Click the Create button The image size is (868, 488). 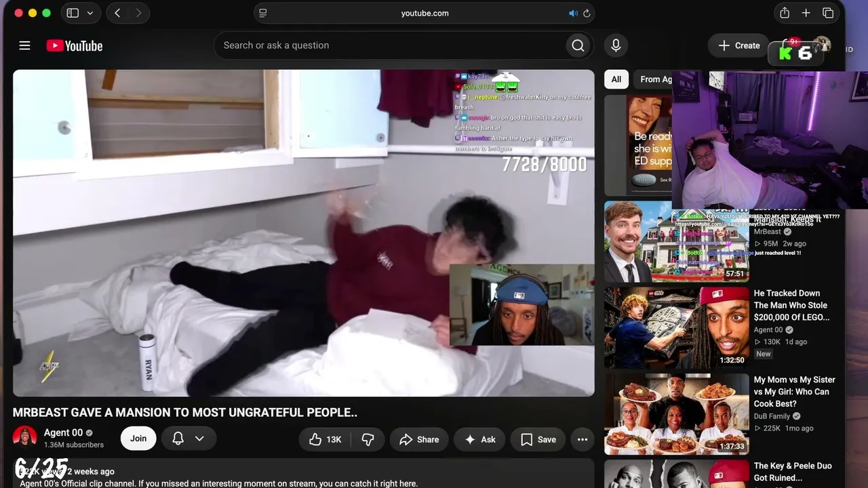[738, 45]
